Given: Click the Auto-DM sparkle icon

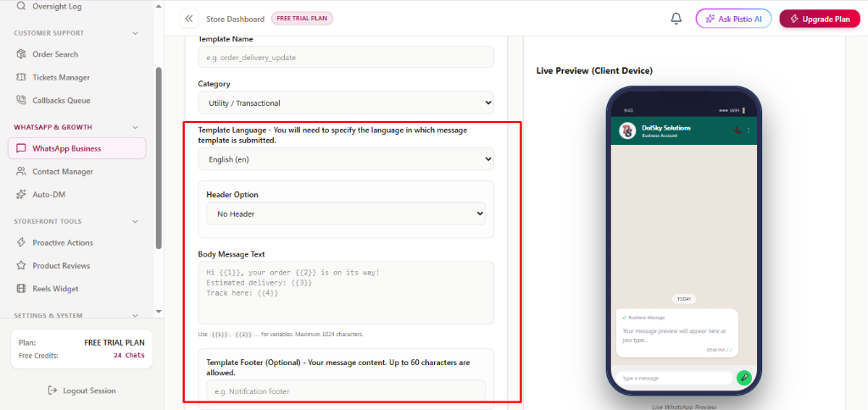Looking at the screenshot, I should point(21,195).
